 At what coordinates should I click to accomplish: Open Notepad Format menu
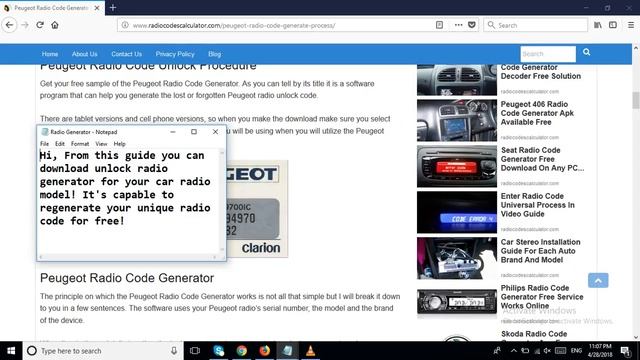pyautogui.click(x=80, y=144)
